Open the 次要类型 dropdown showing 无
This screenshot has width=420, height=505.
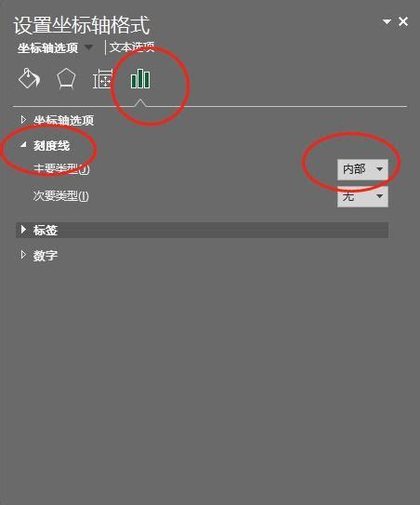362,196
